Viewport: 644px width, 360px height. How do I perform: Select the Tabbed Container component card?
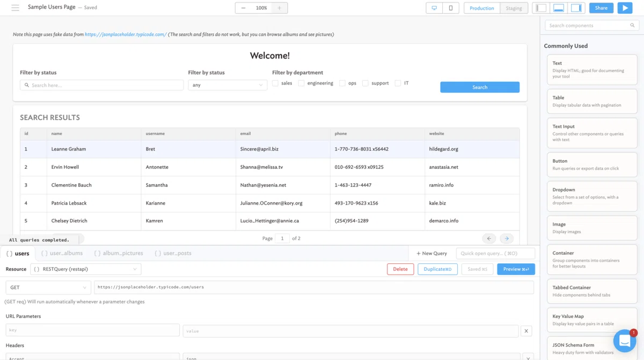point(592,291)
